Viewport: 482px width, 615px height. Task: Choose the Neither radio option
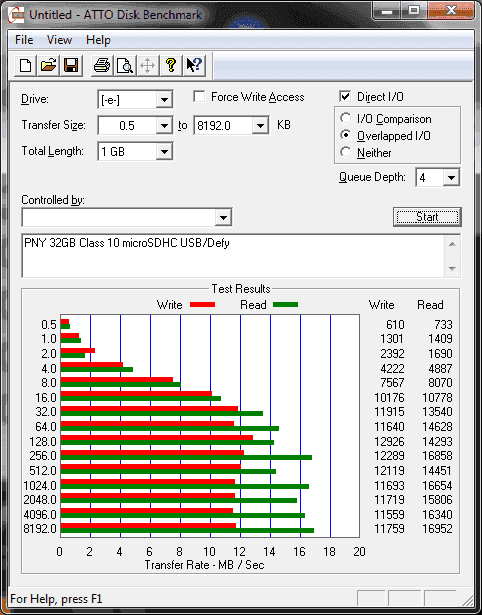(x=346, y=152)
